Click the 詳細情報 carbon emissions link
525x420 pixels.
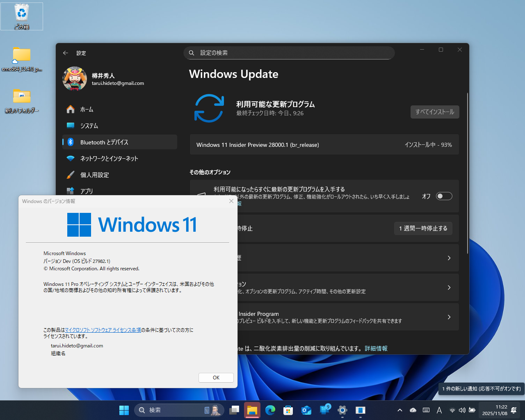pos(376,348)
